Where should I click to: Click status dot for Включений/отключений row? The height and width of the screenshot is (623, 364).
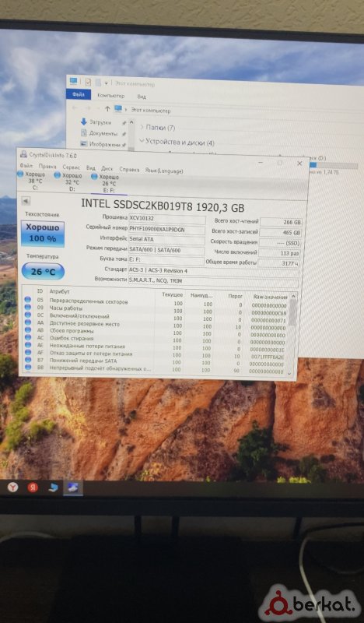(x=28, y=315)
